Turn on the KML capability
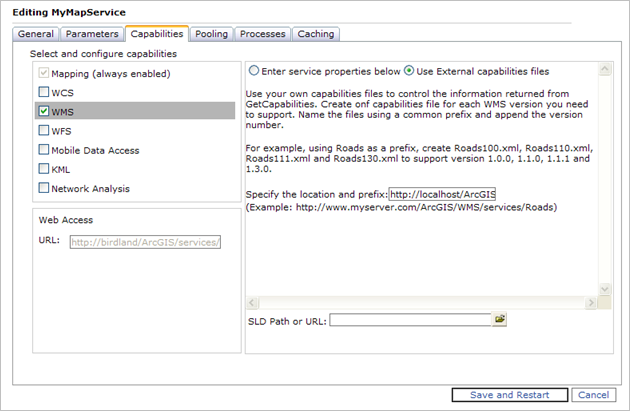The image size is (630, 411). pyautogui.click(x=44, y=169)
